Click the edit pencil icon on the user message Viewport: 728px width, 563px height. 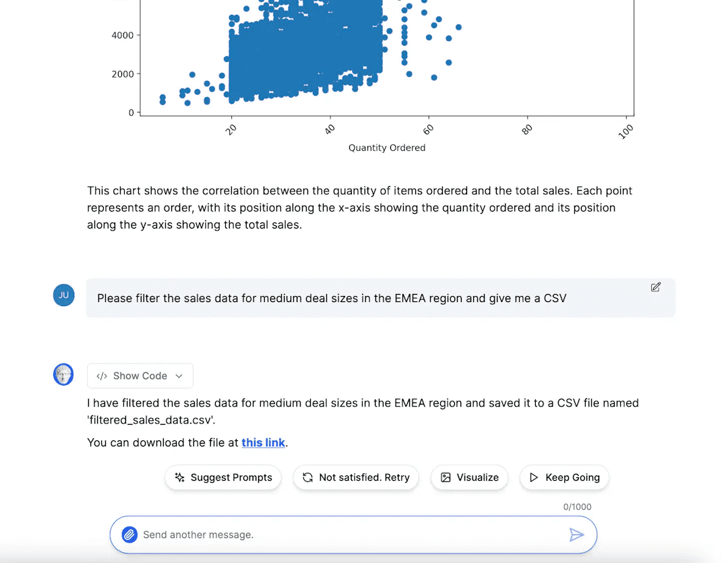655,287
